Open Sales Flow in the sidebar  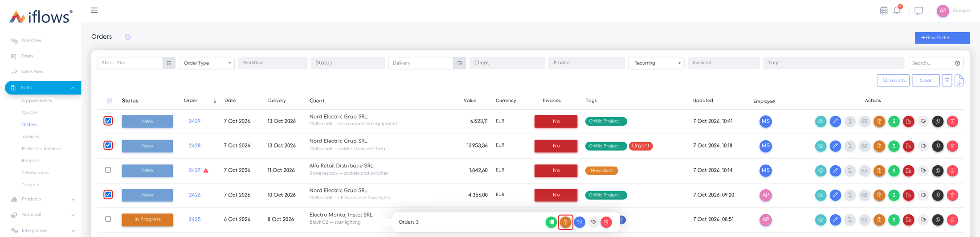(32, 72)
